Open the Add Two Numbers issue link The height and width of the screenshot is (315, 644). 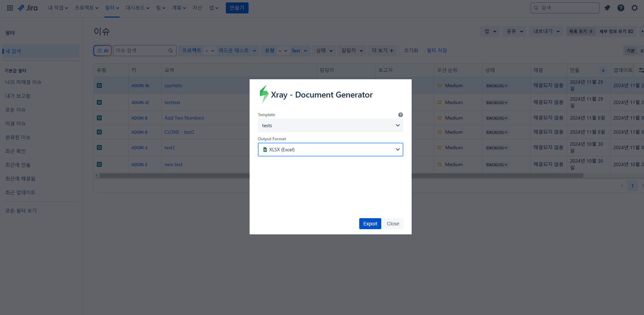pyautogui.click(x=184, y=118)
